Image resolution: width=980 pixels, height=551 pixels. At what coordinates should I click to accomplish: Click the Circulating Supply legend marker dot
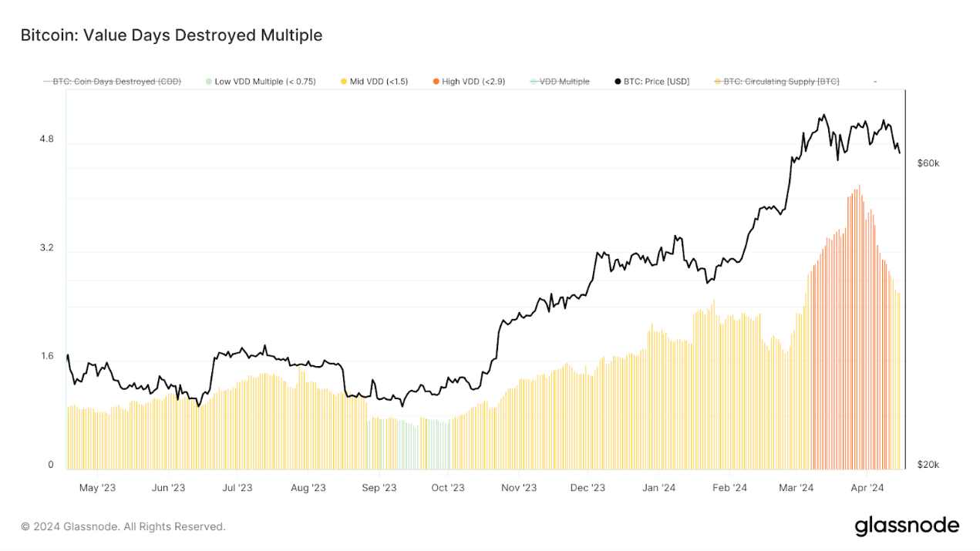[717, 81]
